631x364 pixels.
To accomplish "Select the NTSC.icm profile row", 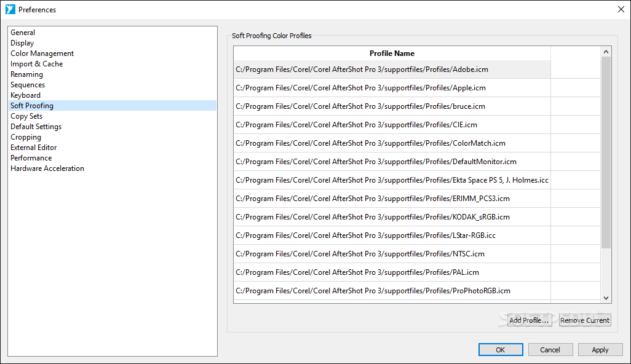I will [x=392, y=254].
